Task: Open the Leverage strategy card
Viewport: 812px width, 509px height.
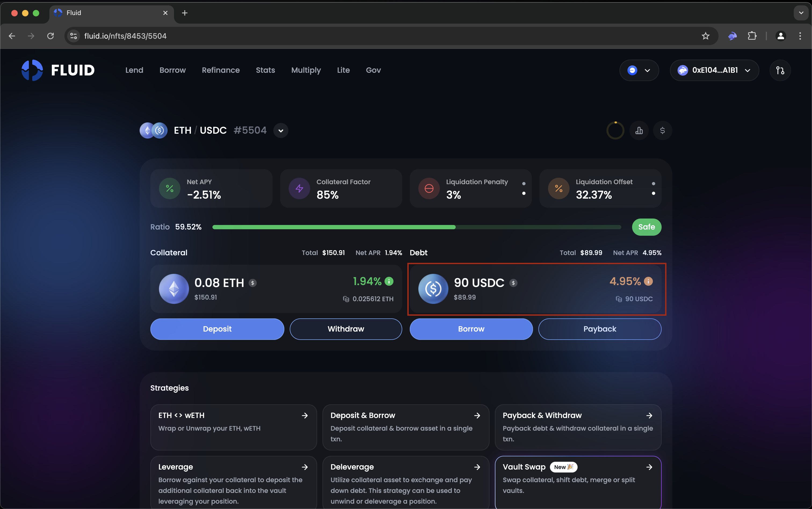Action: (233, 482)
